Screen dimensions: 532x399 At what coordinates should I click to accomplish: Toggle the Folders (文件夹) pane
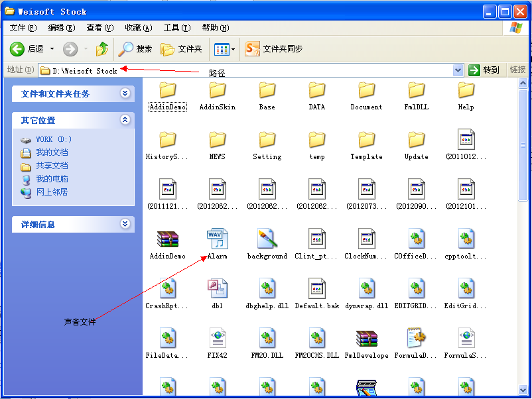[181, 49]
